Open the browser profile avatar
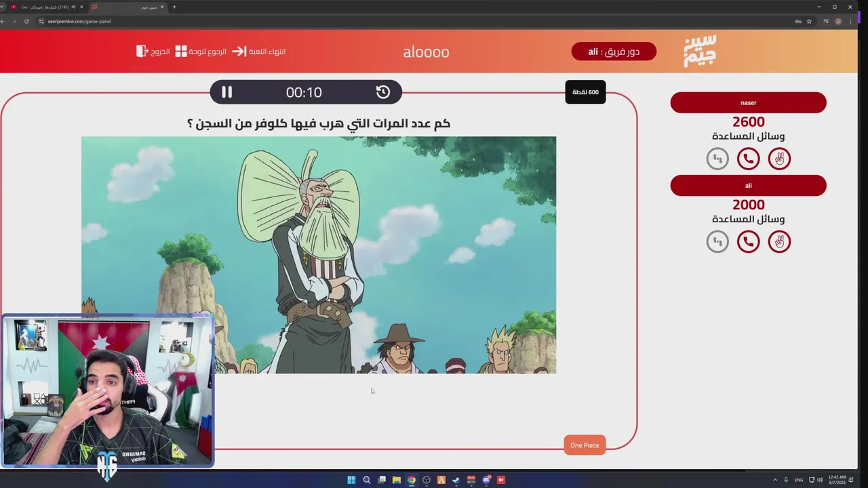 pos(839,21)
